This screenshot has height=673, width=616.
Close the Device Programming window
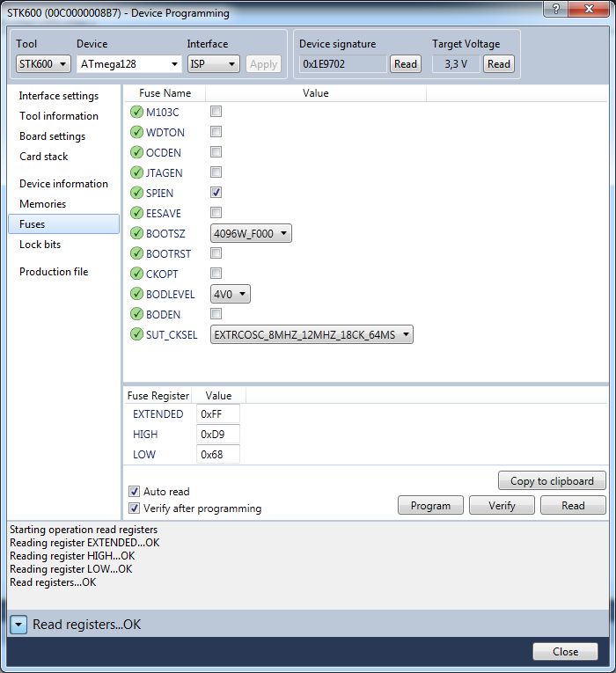coord(589,9)
